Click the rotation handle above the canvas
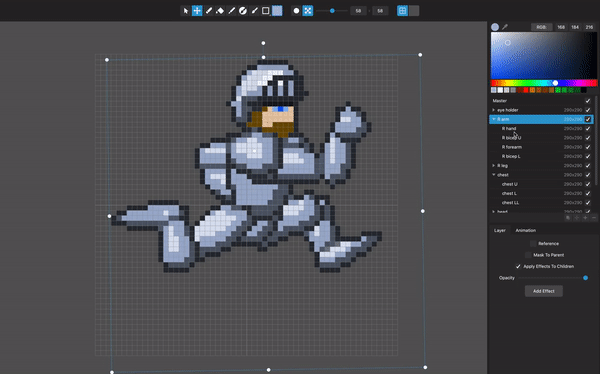 [263, 43]
